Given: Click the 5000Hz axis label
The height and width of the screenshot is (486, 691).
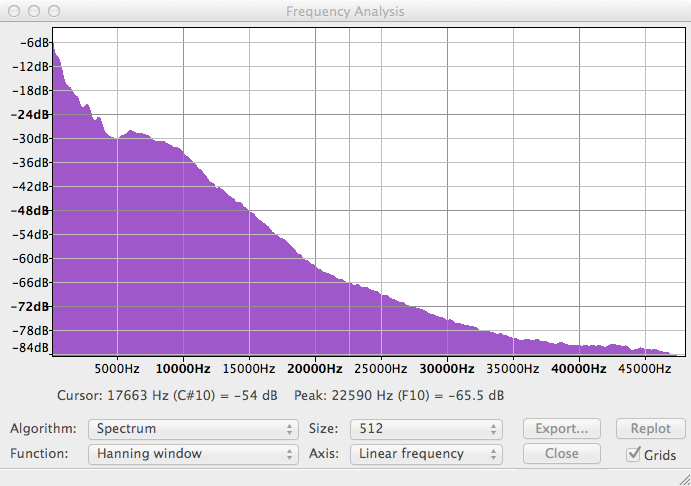Looking at the screenshot, I should pos(117,369).
